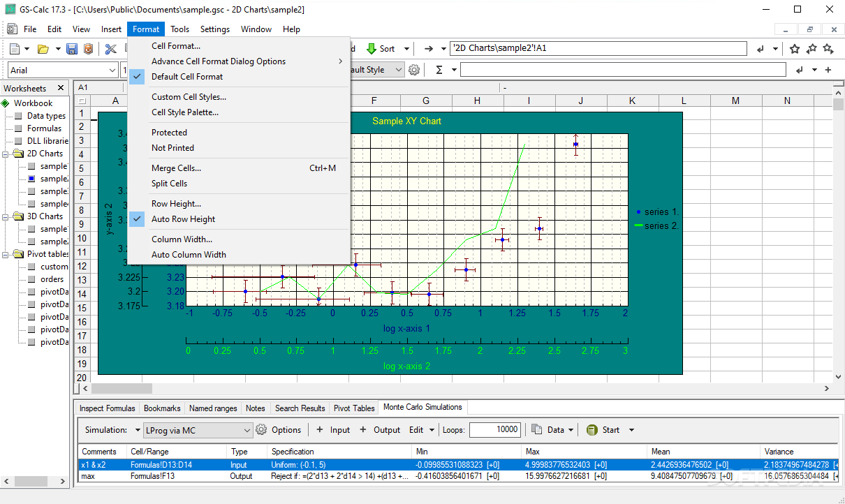Click the gear icon beside Default Style

[x=414, y=70]
